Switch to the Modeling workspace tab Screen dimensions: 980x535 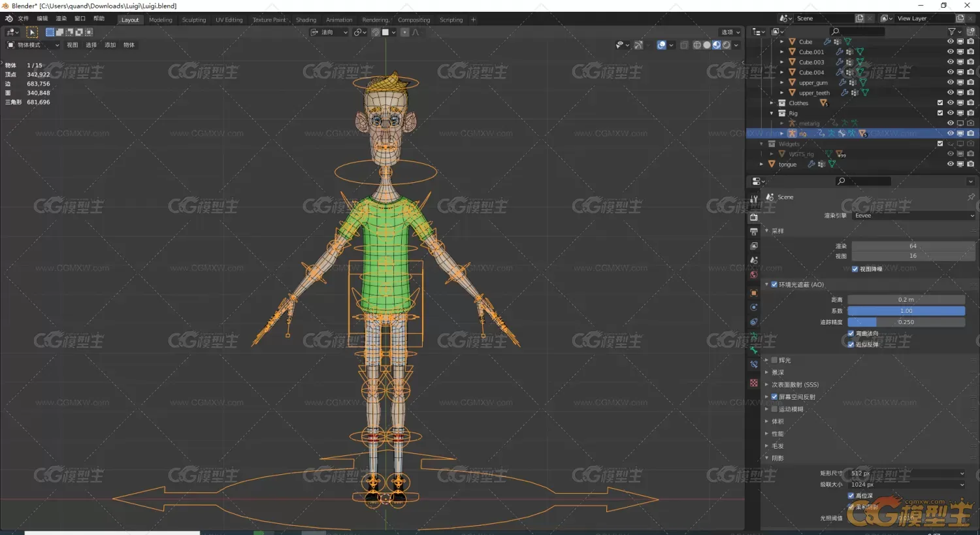(x=161, y=20)
